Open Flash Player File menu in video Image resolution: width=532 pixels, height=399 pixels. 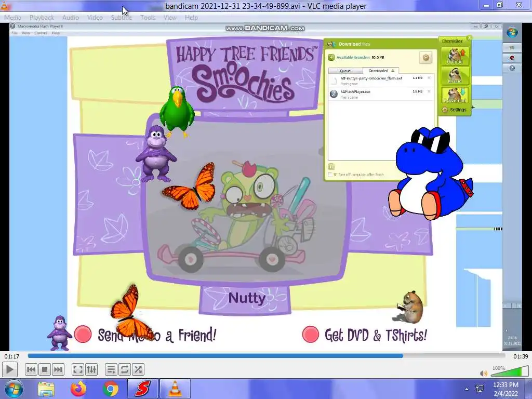14,33
